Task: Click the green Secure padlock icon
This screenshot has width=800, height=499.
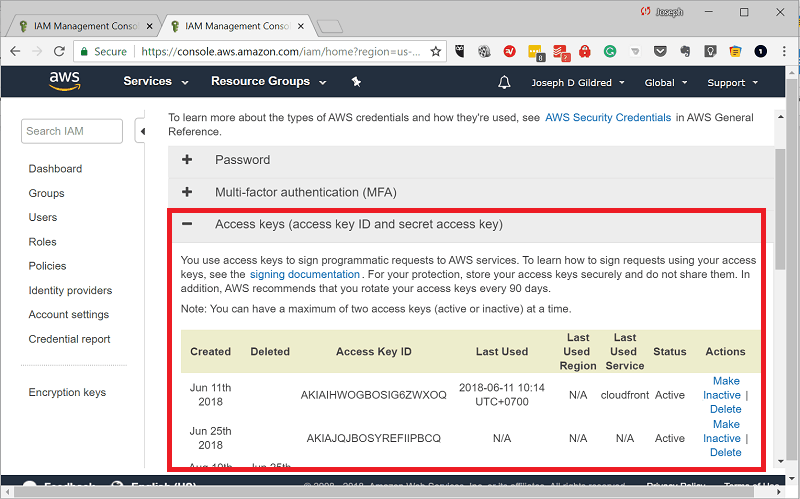Action: [84, 52]
